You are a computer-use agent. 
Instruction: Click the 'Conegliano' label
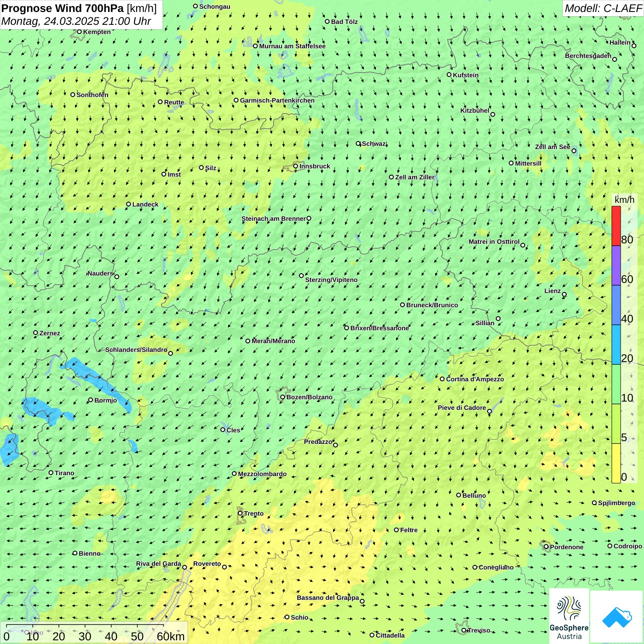[496, 567]
